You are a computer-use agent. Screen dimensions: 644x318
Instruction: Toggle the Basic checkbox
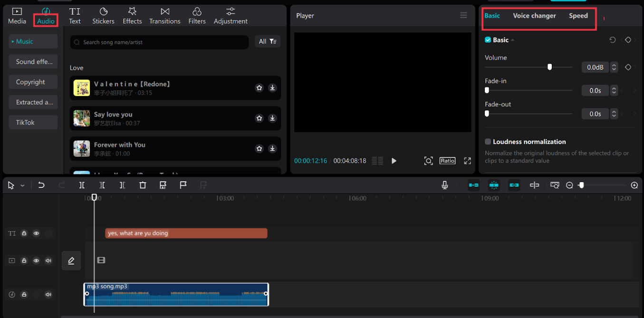[488, 40]
